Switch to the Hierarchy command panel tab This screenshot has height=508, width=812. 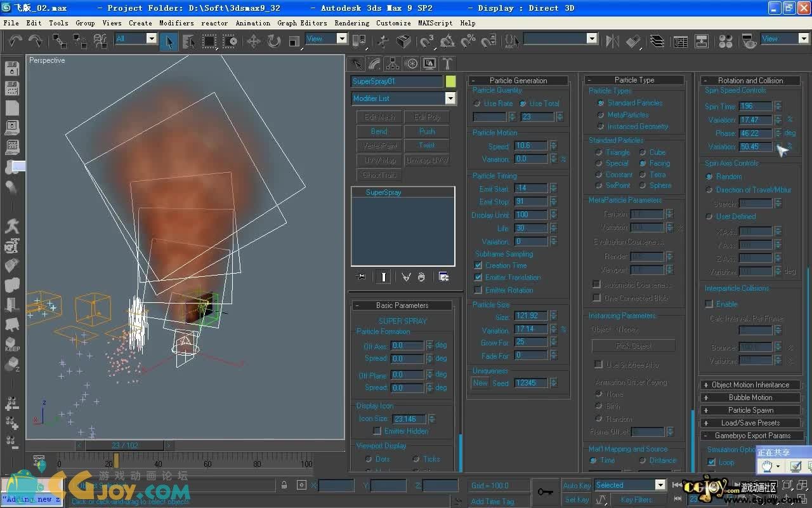[393, 63]
